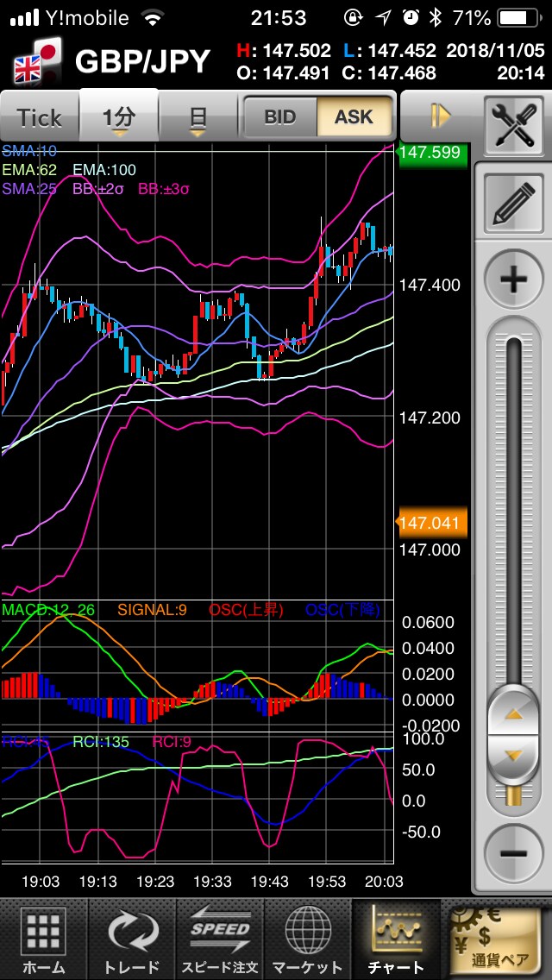Tap the 20:03 time axis label
The height and width of the screenshot is (980, 552).
[x=384, y=882]
